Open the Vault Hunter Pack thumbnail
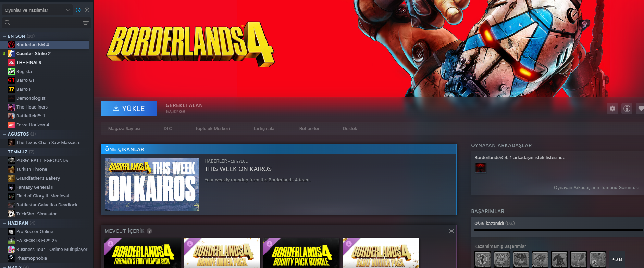 pyautogui.click(x=381, y=253)
